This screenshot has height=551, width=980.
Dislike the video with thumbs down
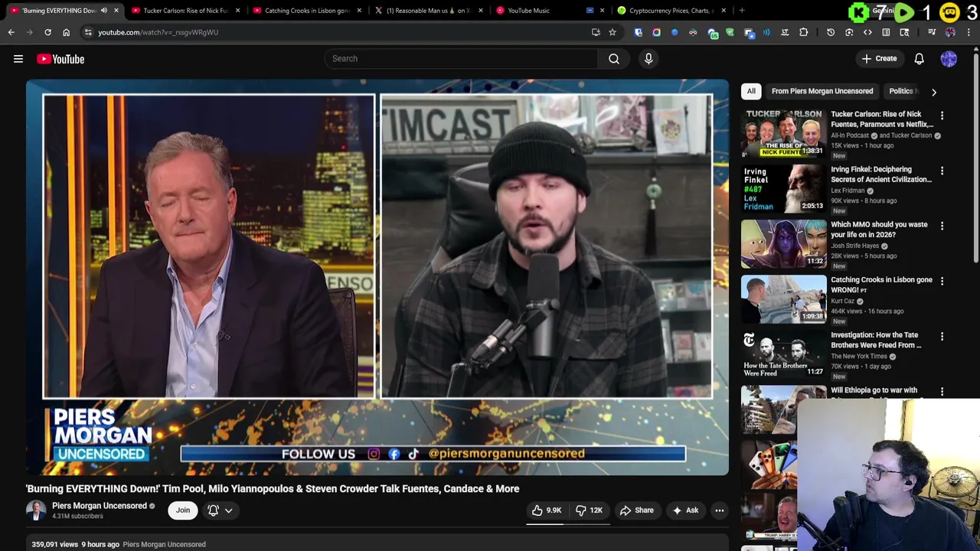tap(589, 510)
